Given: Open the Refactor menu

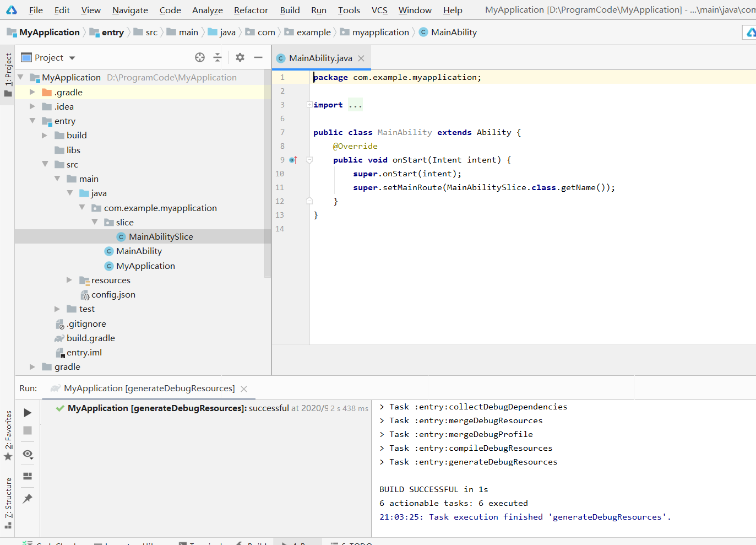Looking at the screenshot, I should coord(251,10).
